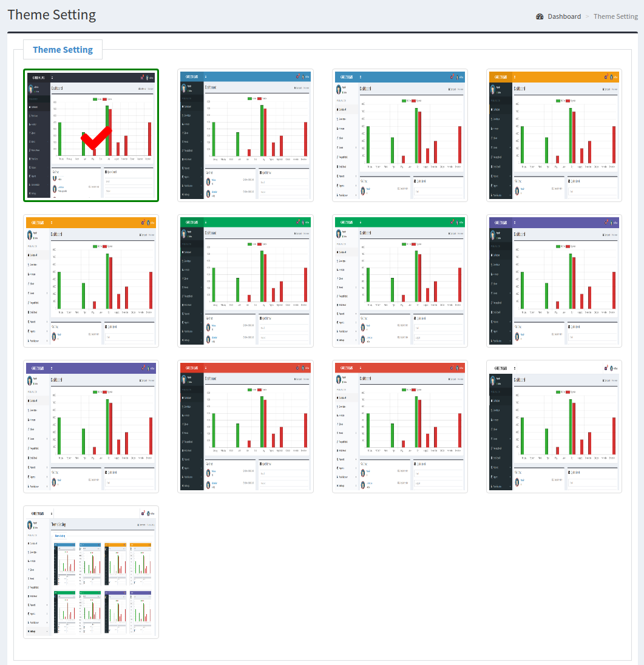
Task: Choose the red header dark sidebar theme
Action: (245, 427)
